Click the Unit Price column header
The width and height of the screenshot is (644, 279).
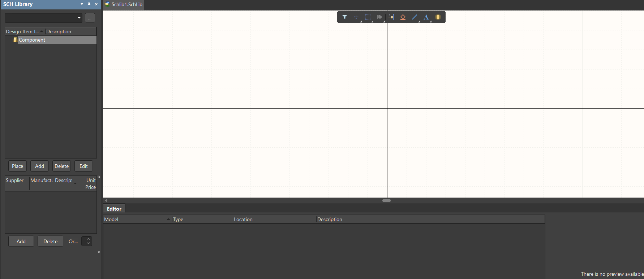pyautogui.click(x=88, y=183)
